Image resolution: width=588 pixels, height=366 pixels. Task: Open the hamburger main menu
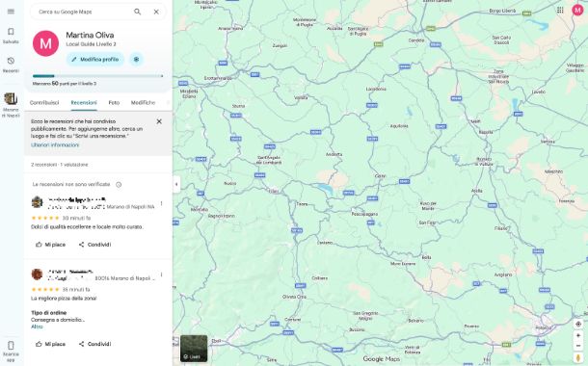tap(11, 12)
